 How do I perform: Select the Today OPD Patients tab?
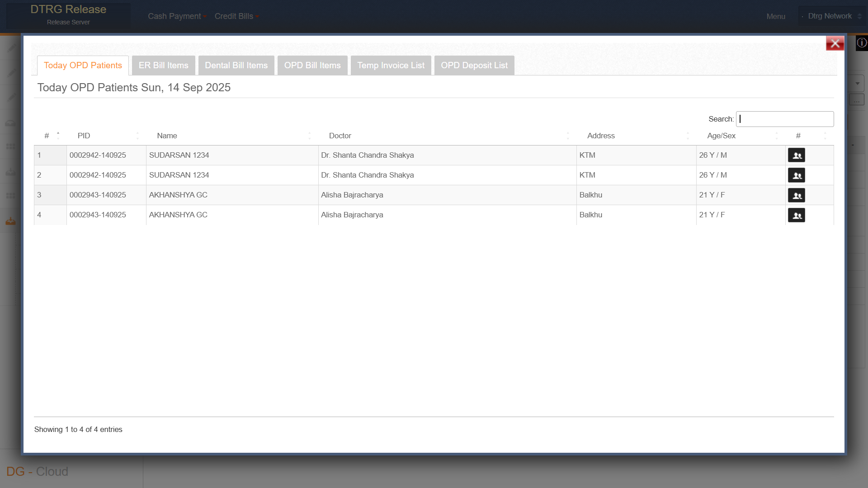(x=83, y=65)
